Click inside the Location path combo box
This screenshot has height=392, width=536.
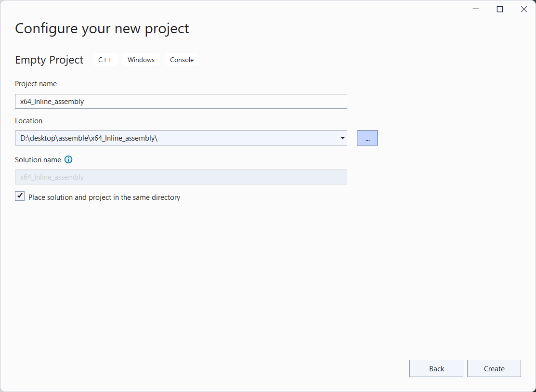point(173,138)
